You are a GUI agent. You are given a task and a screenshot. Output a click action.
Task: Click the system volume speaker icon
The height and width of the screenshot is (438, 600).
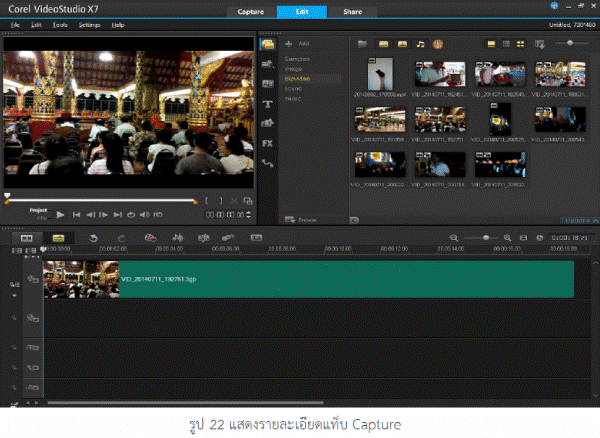[144, 215]
